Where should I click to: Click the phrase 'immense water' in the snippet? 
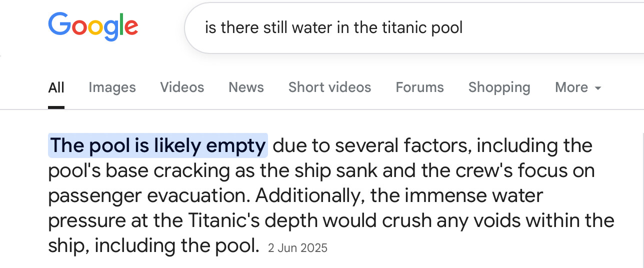click(473, 195)
